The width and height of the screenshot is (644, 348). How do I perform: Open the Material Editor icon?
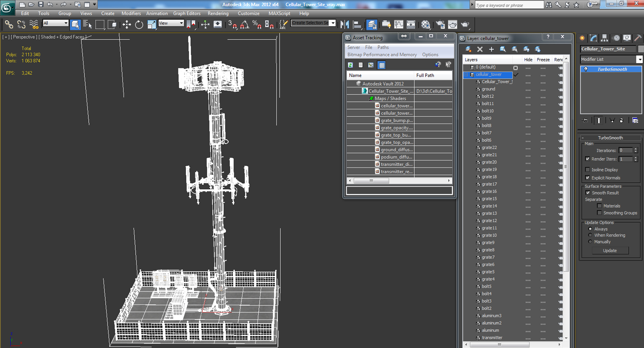(x=426, y=24)
